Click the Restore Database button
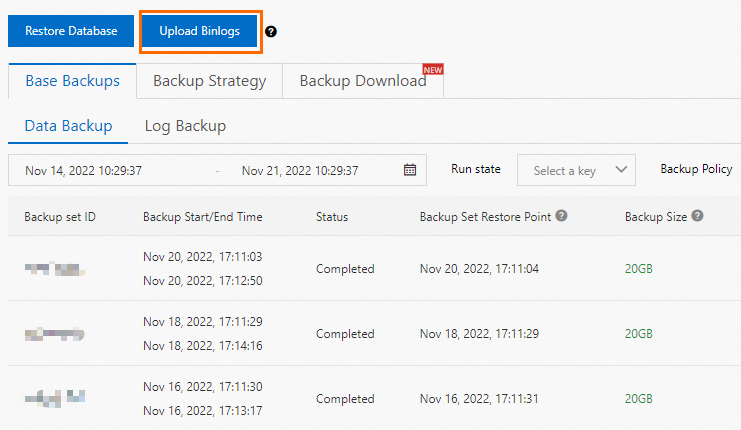The width and height of the screenshot is (741, 430). [71, 31]
